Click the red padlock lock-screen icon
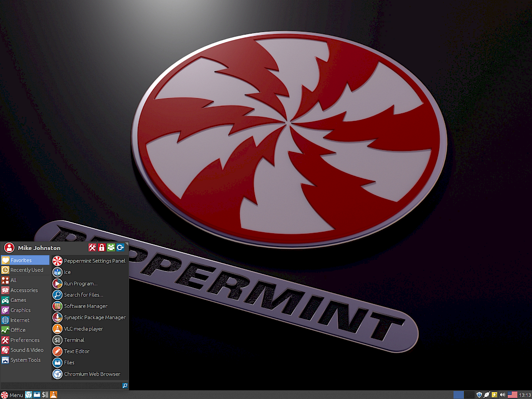Viewport: 532px width, 399px height. [102, 248]
